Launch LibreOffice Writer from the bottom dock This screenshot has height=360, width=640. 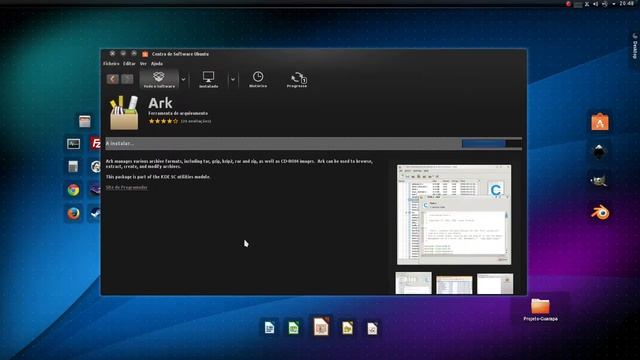click(269, 328)
